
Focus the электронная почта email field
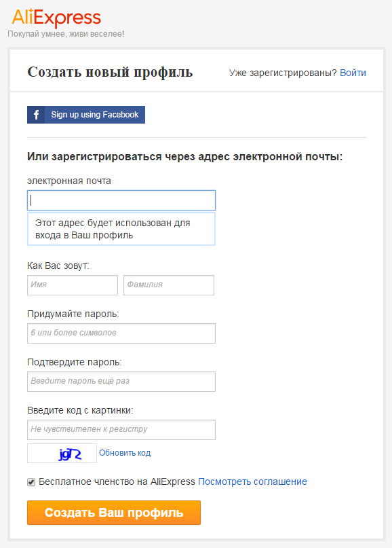tap(121, 200)
